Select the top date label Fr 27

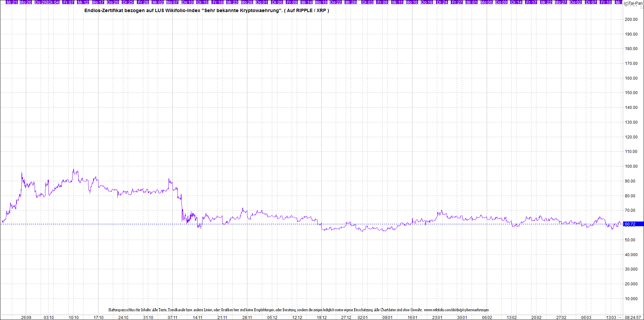click(457, 2)
